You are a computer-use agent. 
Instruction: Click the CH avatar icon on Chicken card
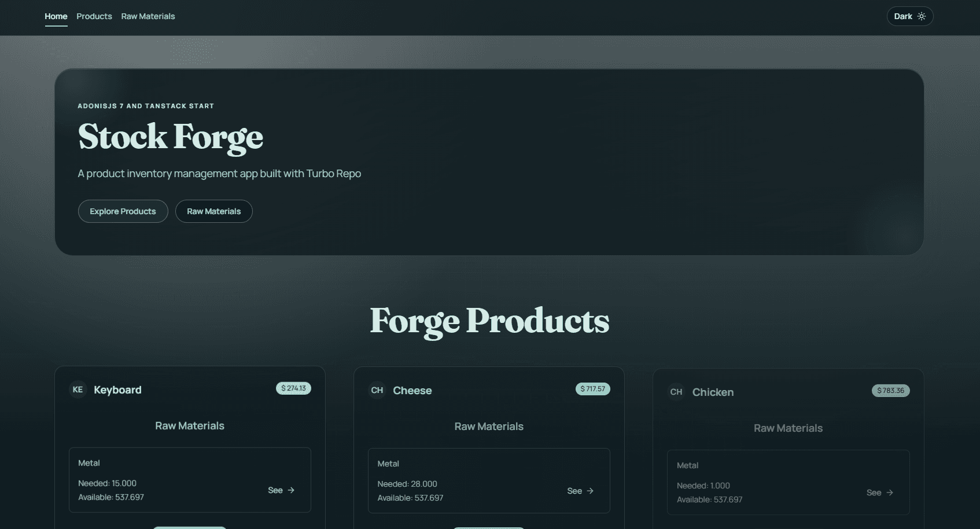pos(676,392)
